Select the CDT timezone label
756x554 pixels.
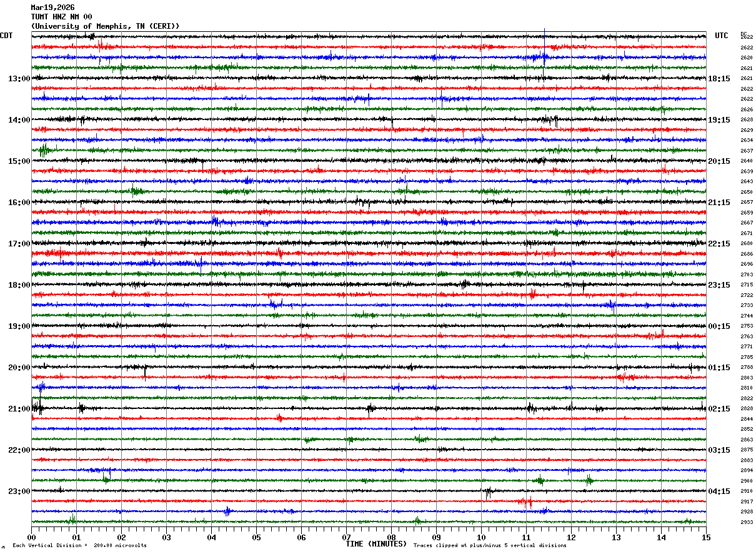pos(6,36)
